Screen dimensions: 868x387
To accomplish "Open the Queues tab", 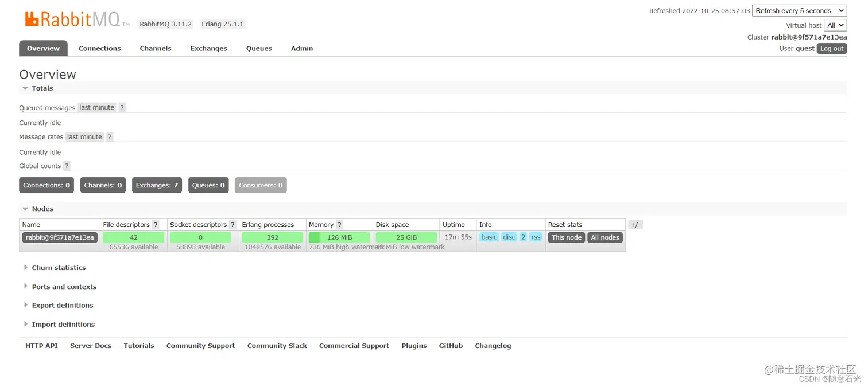I will 259,49.
